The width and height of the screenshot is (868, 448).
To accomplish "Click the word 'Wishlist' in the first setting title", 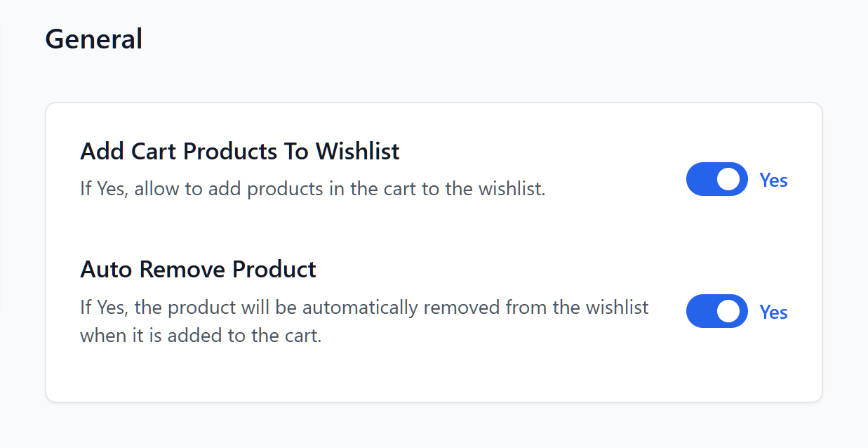I will pos(357,151).
